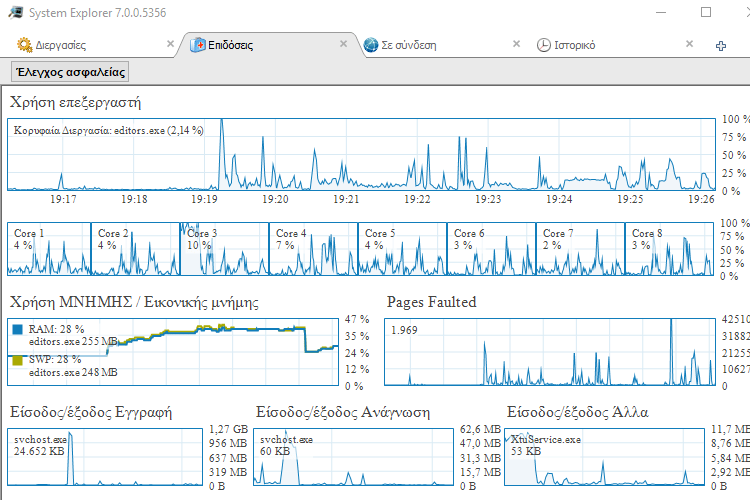Click the yellow SWP legend swatch
The height and width of the screenshot is (500, 750).
coord(16,360)
